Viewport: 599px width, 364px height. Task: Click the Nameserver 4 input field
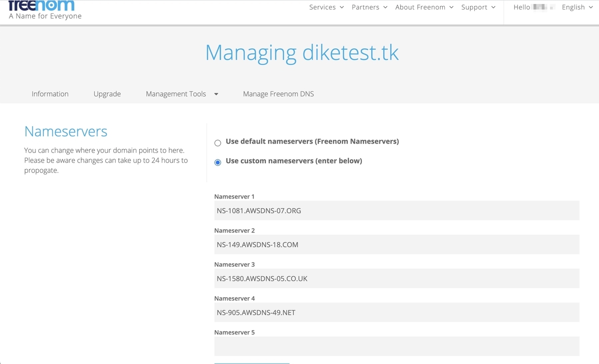pos(397,312)
